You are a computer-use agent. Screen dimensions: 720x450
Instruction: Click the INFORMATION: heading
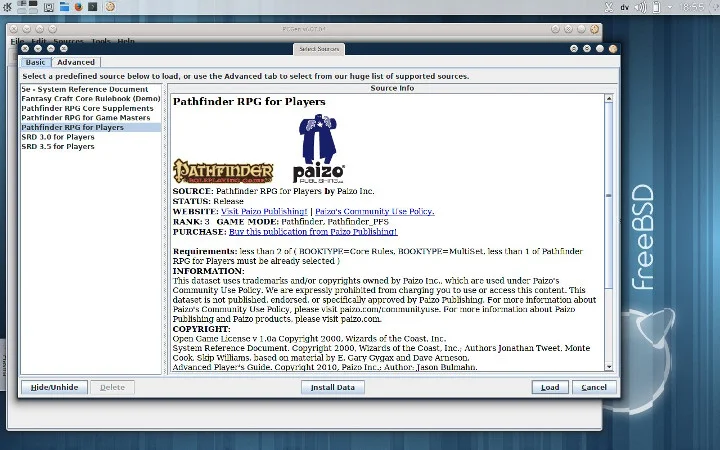[208, 271]
